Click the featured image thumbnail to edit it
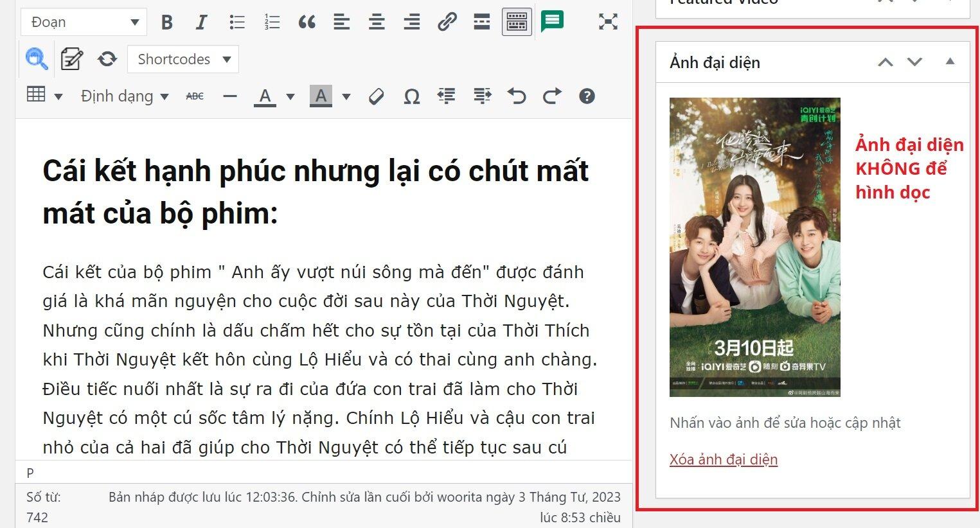 [755, 246]
